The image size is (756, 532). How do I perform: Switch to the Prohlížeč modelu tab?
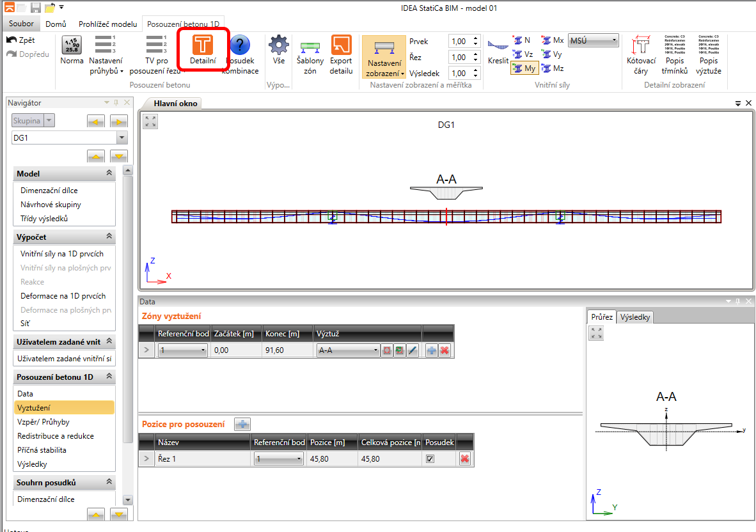[107, 24]
